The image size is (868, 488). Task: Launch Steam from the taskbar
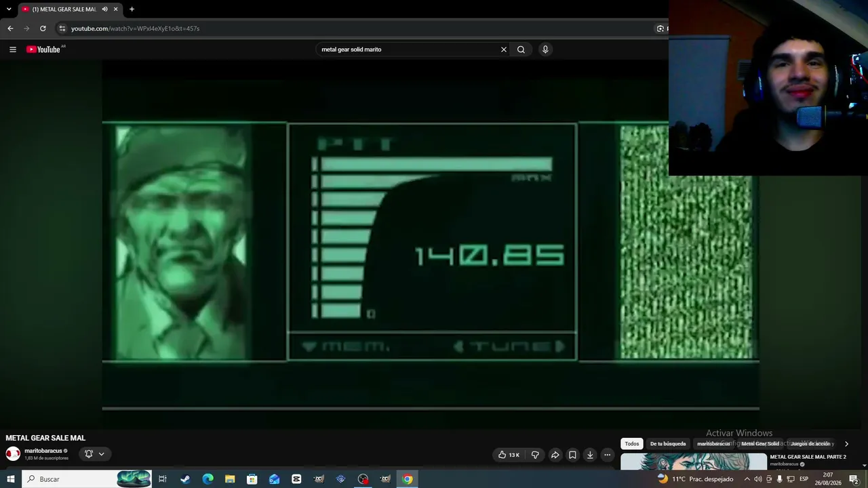point(185,479)
